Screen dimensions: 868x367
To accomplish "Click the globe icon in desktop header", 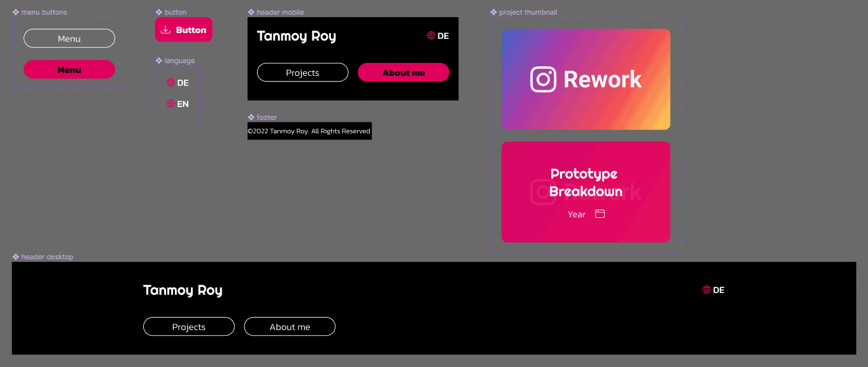I will pyautogui.click(x=706, y=290).
